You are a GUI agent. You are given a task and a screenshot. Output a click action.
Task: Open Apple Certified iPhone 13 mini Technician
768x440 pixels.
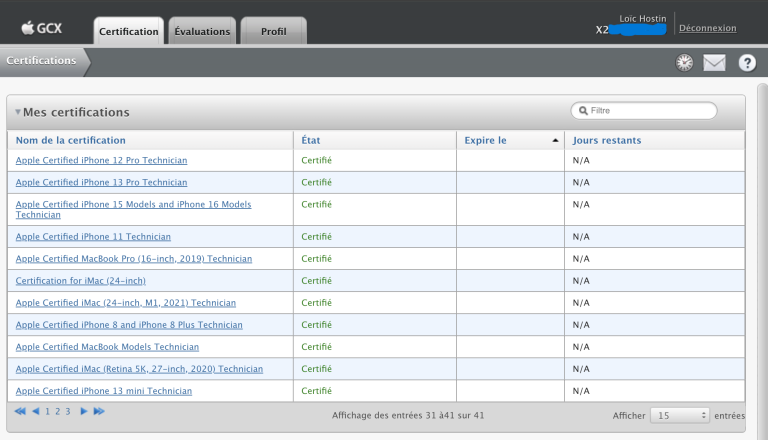(104, 391)
